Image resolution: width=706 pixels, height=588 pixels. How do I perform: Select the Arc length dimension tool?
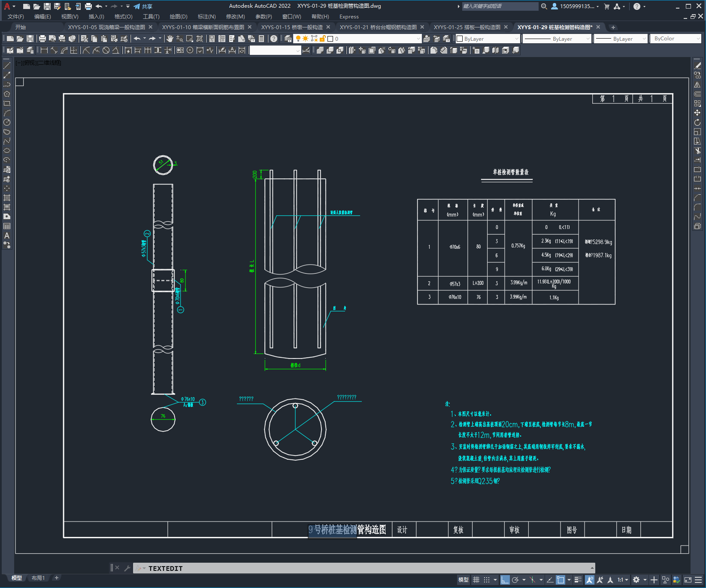(64, 50)
